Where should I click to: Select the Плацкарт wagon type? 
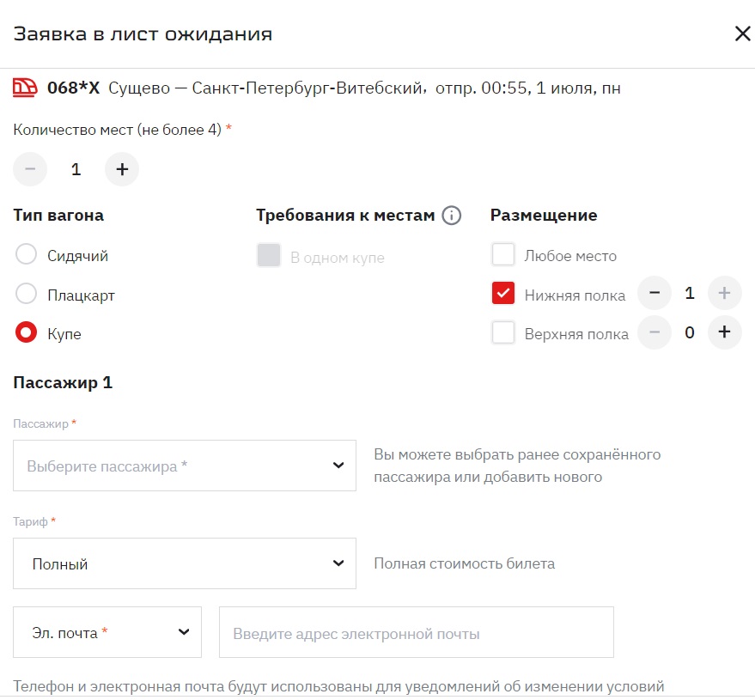pos(27,295)
